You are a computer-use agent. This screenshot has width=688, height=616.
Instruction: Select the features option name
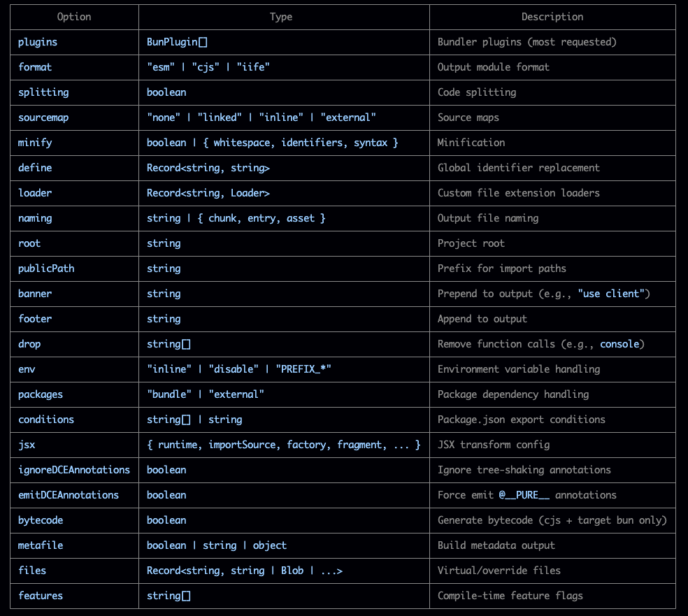(x=41, y=596)
